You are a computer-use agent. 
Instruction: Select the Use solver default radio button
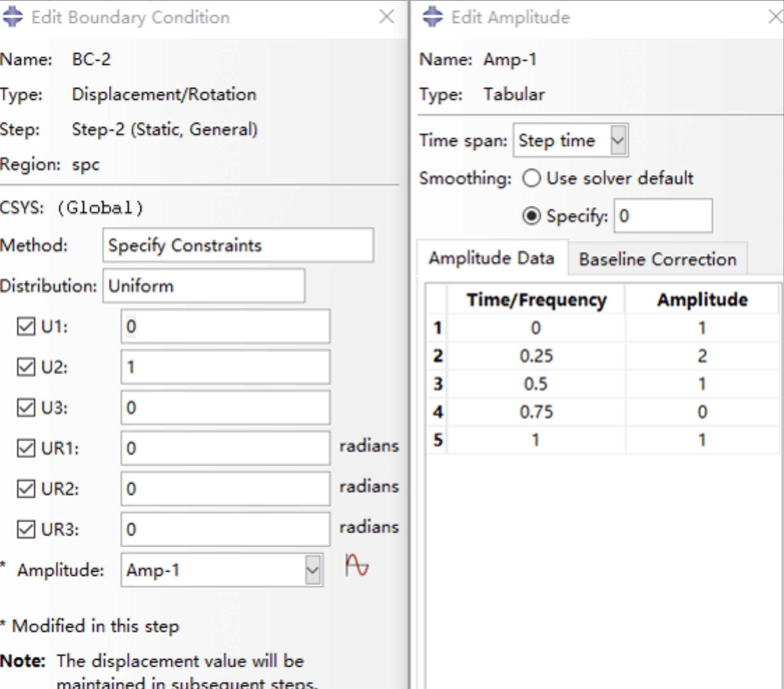click(x=532, y=178)
